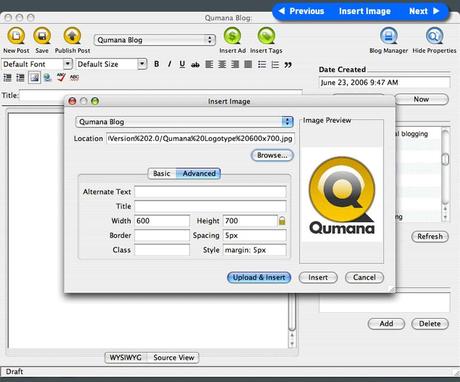Align text right
Image resolution: width=460 pixels, height=382 pixels.
click(235, 64)
